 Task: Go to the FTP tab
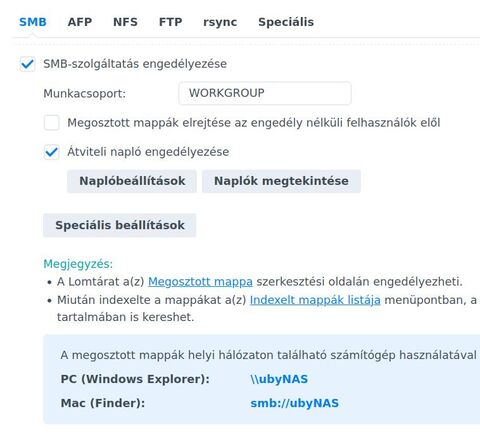[171, 22]
